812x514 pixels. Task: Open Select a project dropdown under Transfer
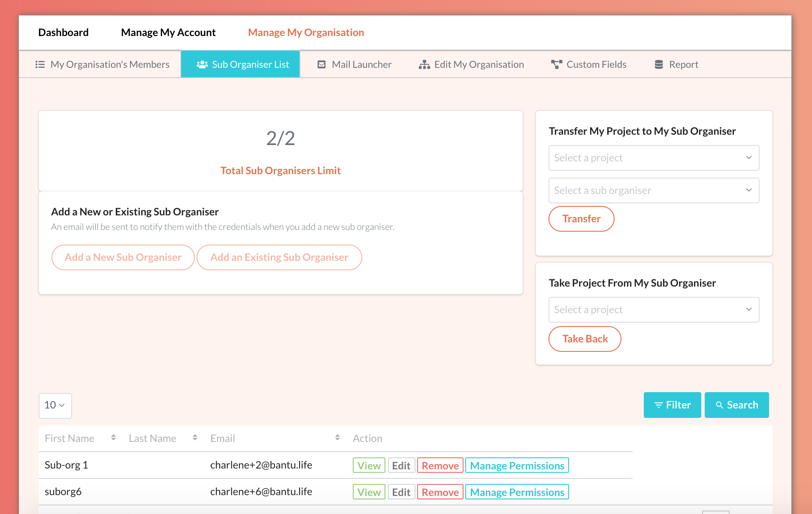tap(654, 158)
